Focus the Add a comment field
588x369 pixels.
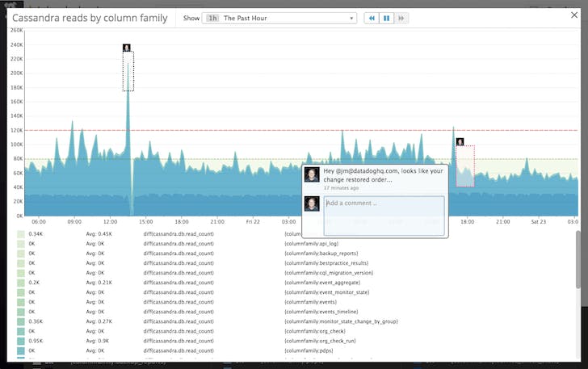click(x=384, y=215)
